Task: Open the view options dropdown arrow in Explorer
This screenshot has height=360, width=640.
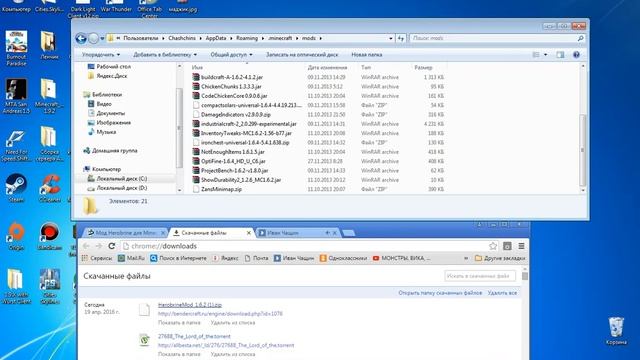Action: coord(545,55)
